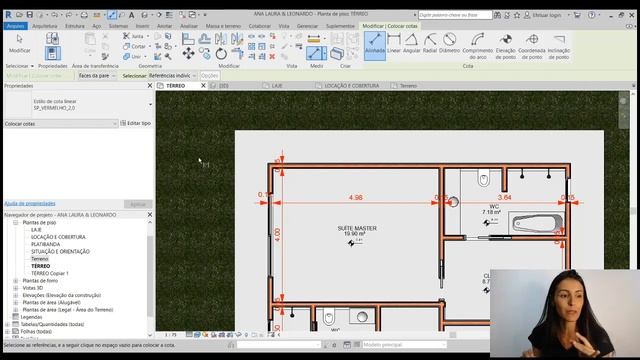Select the Linear dimension tool

click(394, 43)
